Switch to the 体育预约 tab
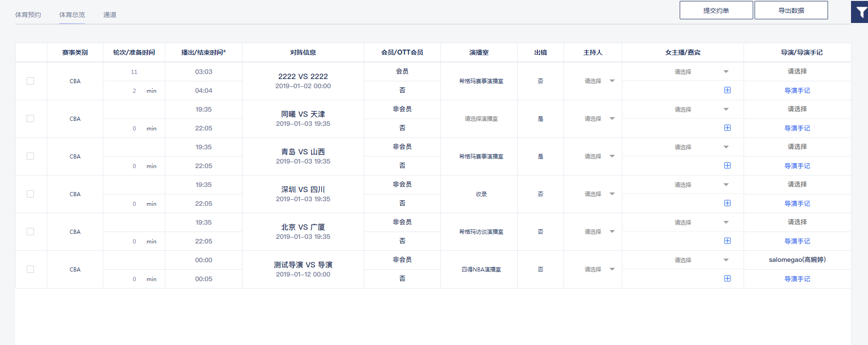Screen dimensions: 868x345 click(x=28, y=15)
